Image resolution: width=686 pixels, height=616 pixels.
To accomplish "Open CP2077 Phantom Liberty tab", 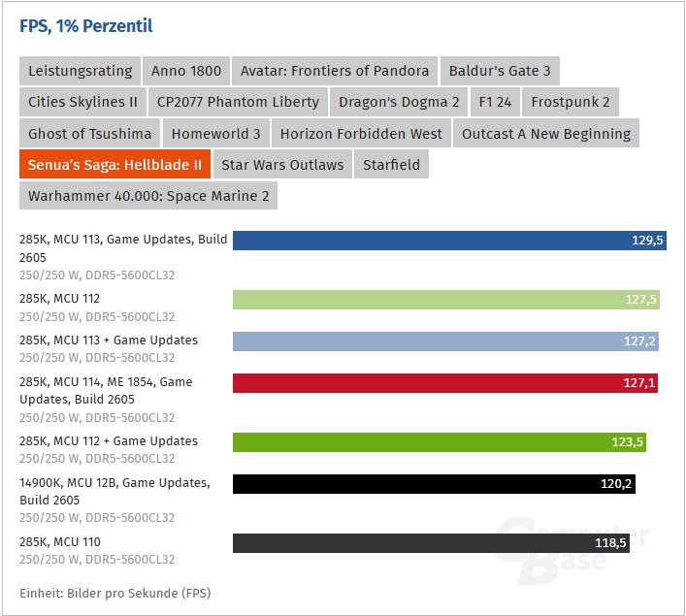I will pos(238,102).
